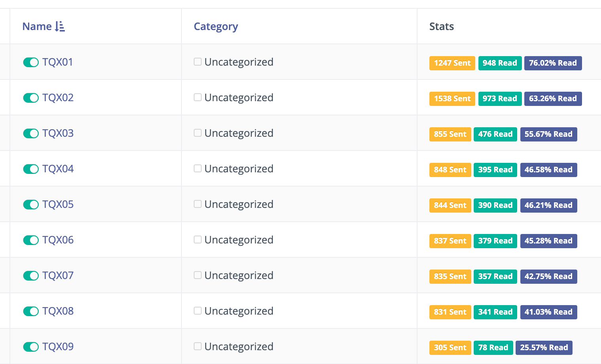Click the 45.28% Read badge
601x364 pixels.
pyautogui.click(x=548, y=241)
